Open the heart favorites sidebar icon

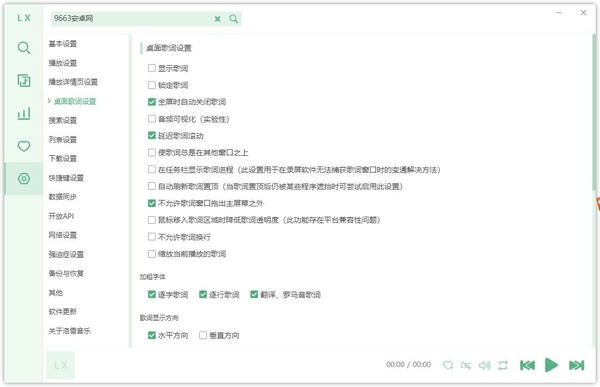(x=24, y=146)
